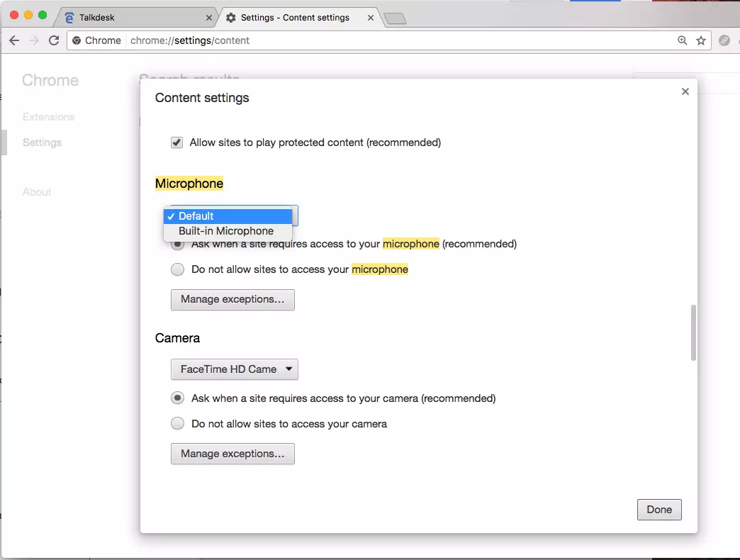This screenshot has height=560, width=740.
Task: Close the Content settings dialog with X
Action: tap(685, 91)
